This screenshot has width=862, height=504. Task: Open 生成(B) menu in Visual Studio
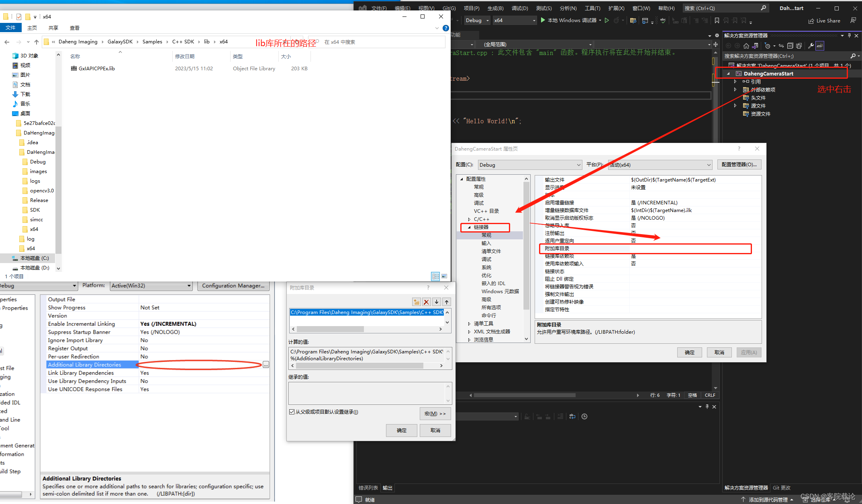pos(495,8)
